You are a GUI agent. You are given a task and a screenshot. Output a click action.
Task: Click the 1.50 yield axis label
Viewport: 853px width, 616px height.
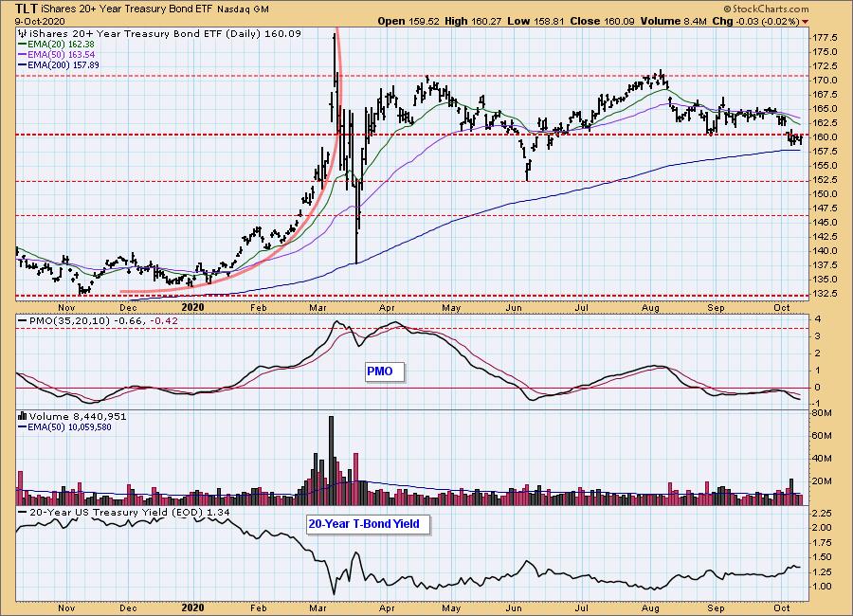[x=821, y=557]
